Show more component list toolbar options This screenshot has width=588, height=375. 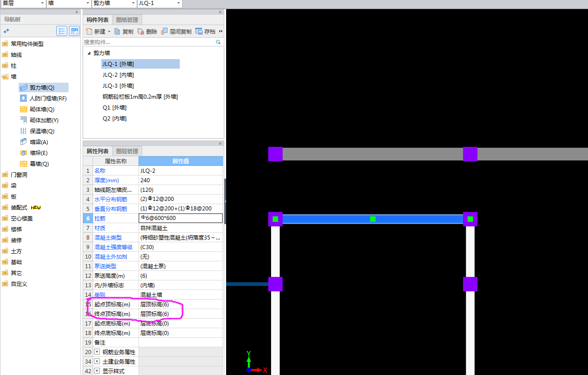[x=221, y=31]
